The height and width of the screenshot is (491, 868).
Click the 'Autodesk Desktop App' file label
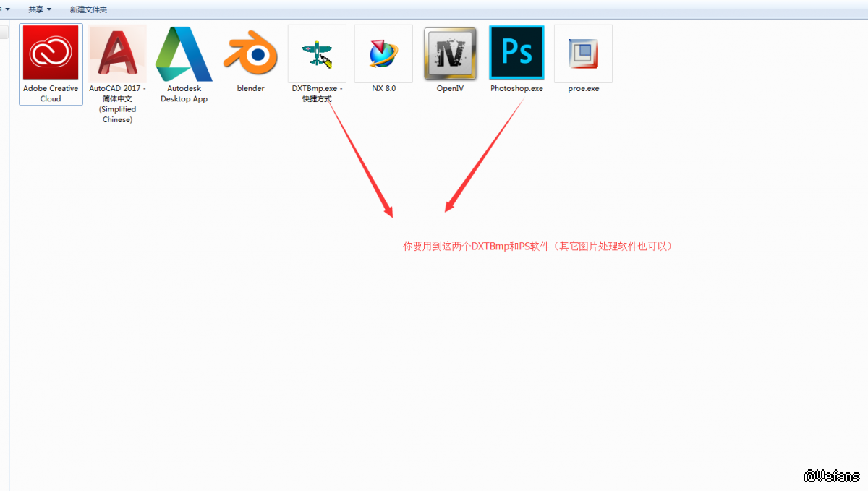184,93
